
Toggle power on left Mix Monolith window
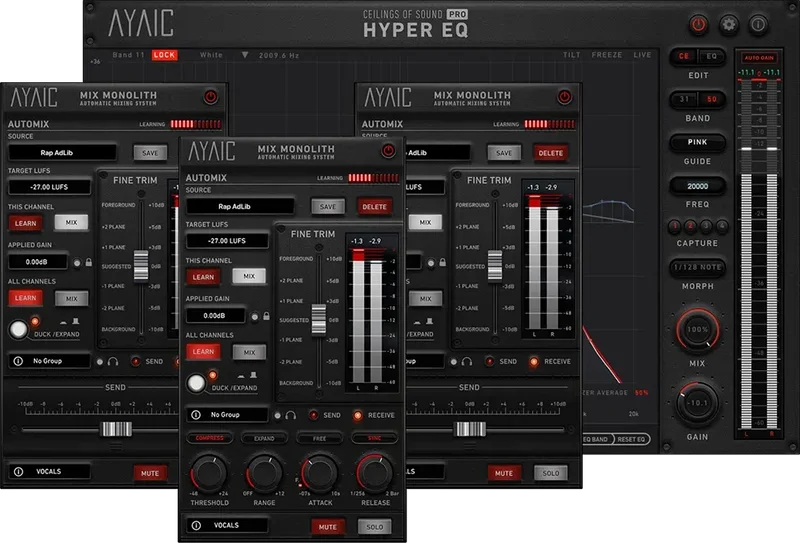pos(210,97)
